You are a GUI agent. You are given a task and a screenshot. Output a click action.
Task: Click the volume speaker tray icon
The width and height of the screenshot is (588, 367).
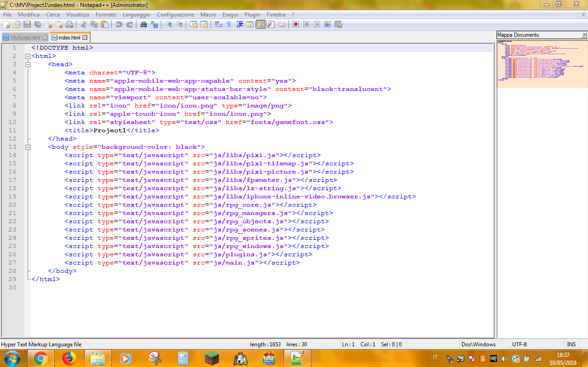point(504,358)
